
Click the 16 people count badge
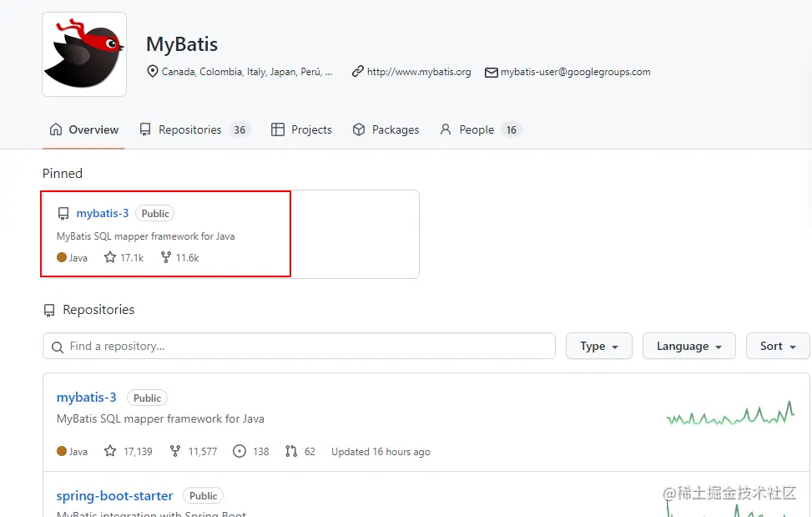click(512, 129)
